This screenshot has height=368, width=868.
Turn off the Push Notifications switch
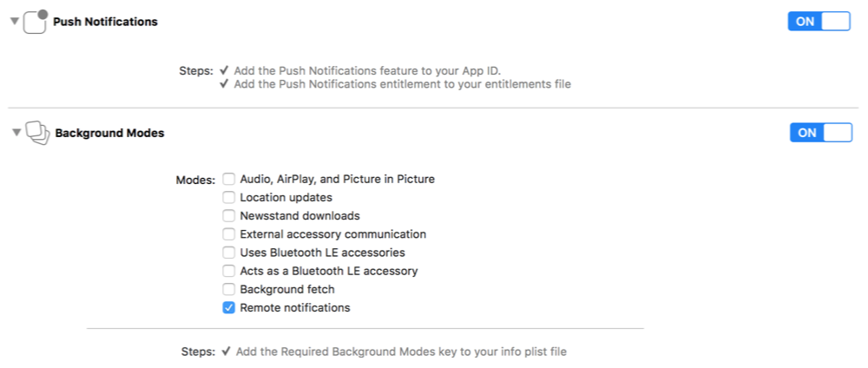(x=819, y=22)
